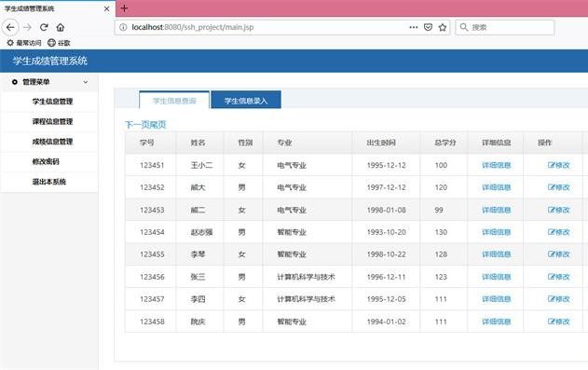Screen dimensions: 588x370
Task: Open 成绩信息管理 in sidebar
Action: pos(52,142)
